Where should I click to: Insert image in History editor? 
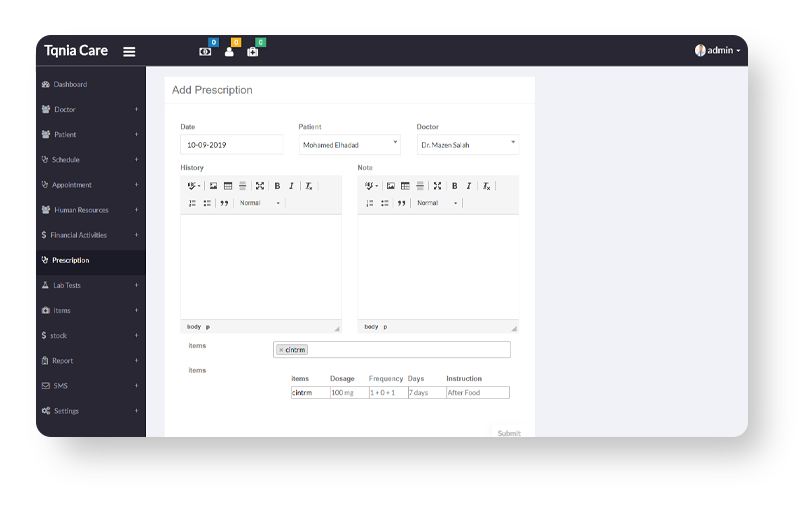tap(213, 186)
